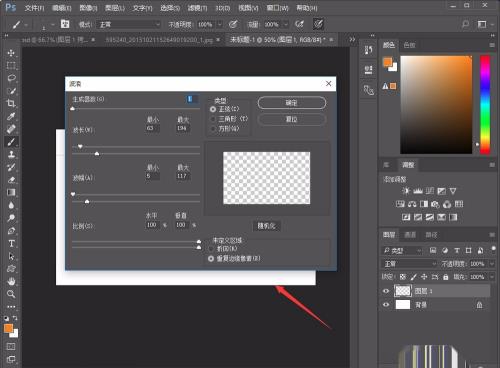This screenshot has width=500, height=368.
Task: Add a Color Balance adjustment (scales icon)
Action: point(412,204)
